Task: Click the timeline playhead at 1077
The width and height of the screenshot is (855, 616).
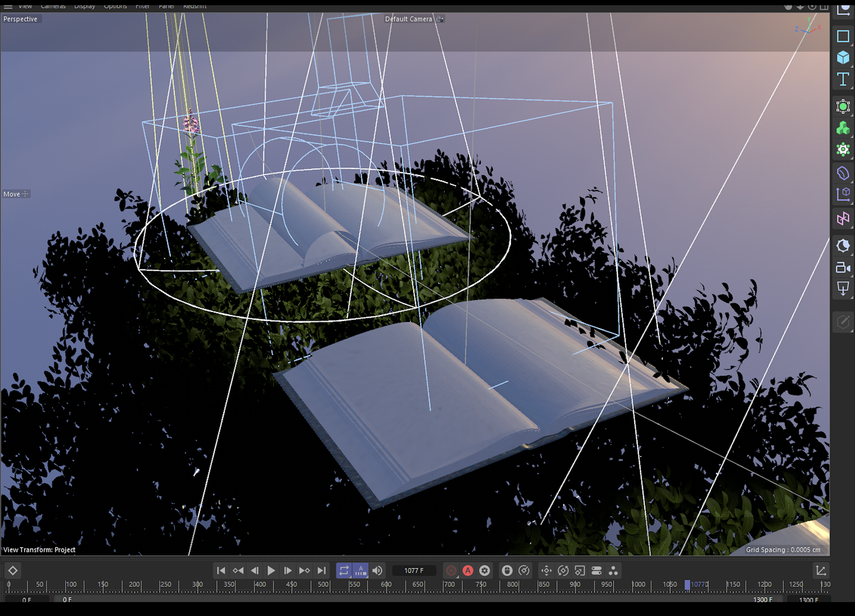Action: [x=687, y=584]
